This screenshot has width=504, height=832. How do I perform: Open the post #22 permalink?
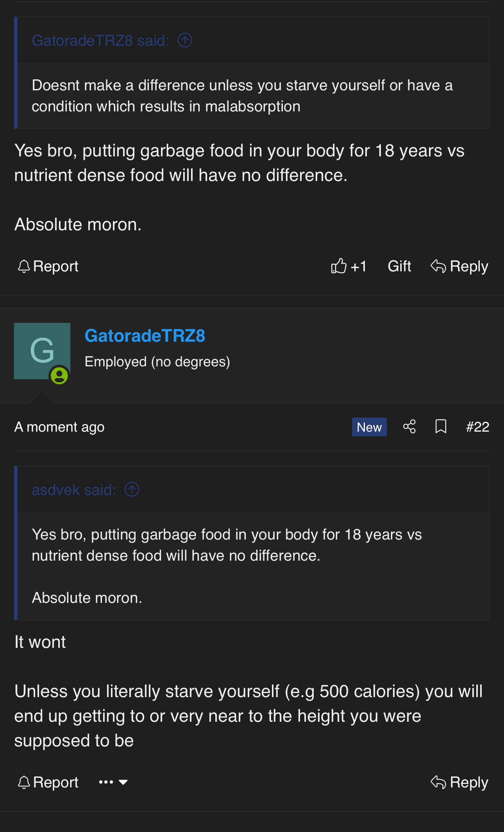[x=477, y=427]
